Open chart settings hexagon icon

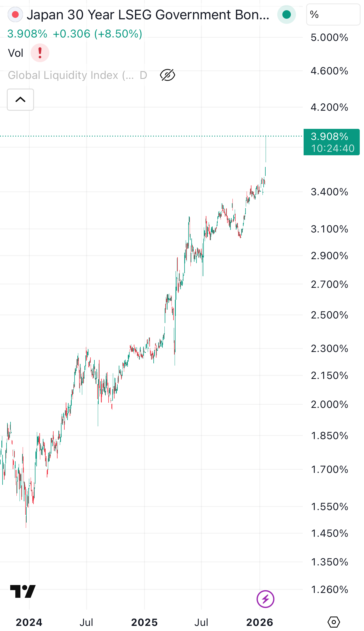pyautogui.click(x=334, y=622)
